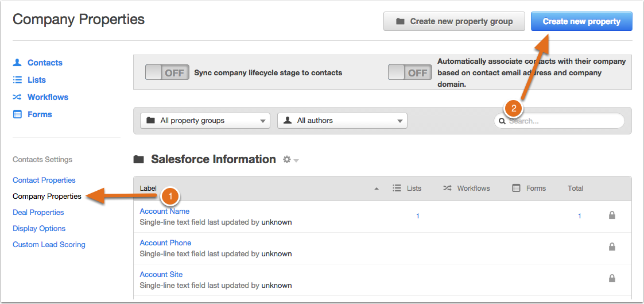Screen dimensions: 644x304
Task: Sort by the Label column header
Action: (x=148, y=188)
